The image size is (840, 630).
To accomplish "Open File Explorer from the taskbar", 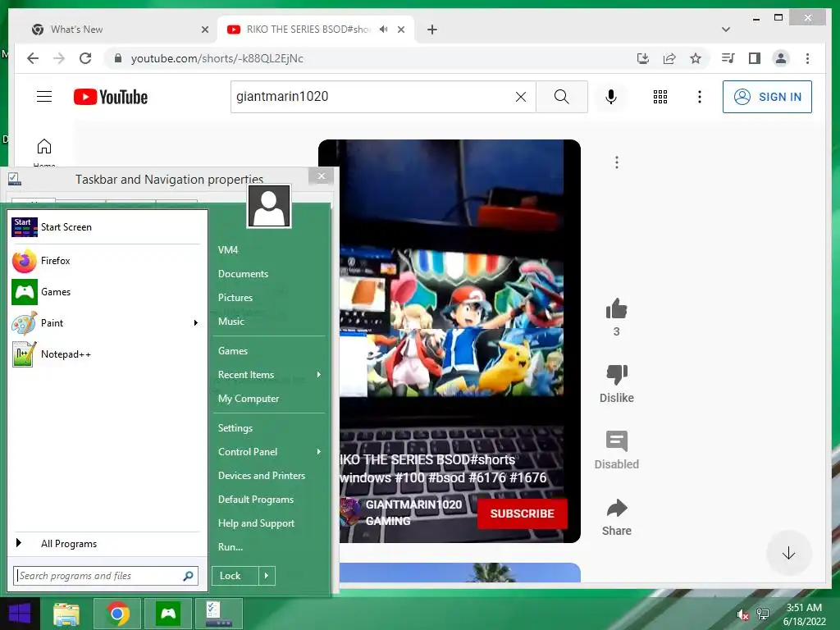I will 66,614.
